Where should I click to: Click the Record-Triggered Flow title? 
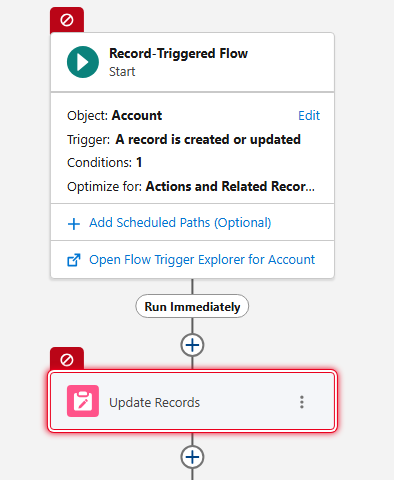pos(178,53)
